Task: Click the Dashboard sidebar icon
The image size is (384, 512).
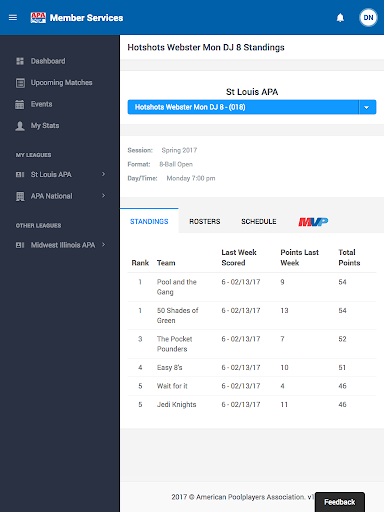Action: coord(20,61)
